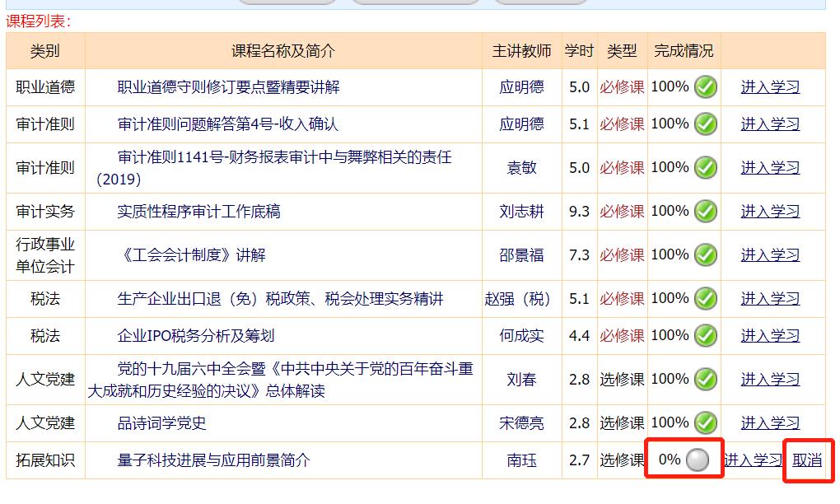Click gray incomplete status circle for 量子科技 course

(698, 460)
